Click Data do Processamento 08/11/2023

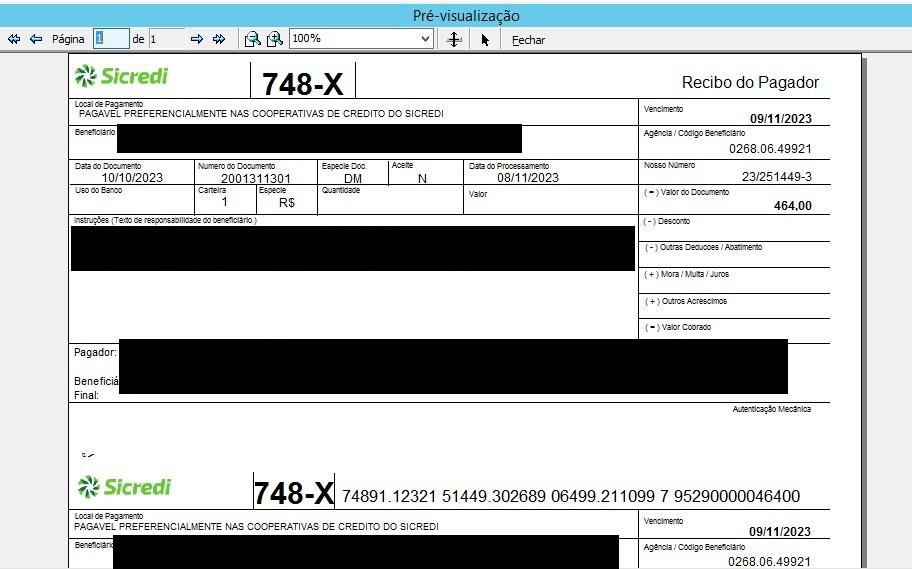click(x=528, y=178)
